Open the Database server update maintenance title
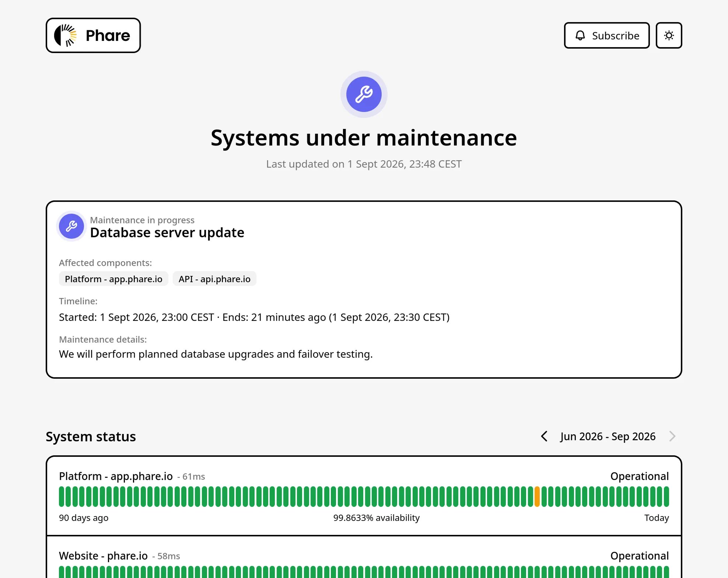 pos(167,233)
